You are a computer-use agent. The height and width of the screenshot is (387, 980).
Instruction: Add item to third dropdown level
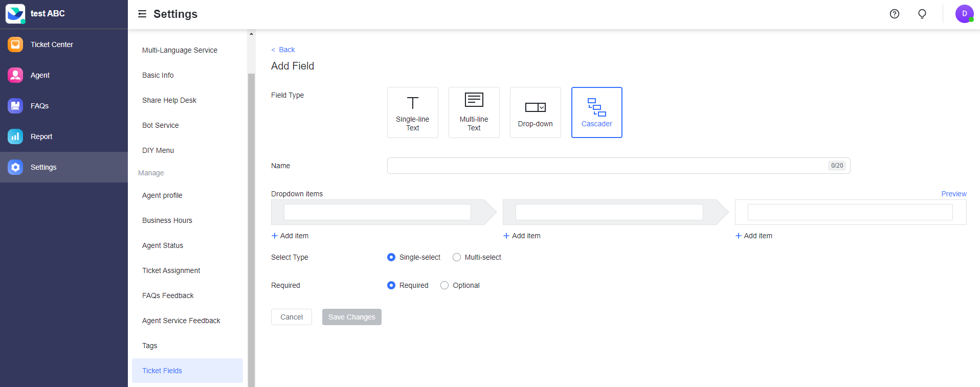click(x=754, y=236)
